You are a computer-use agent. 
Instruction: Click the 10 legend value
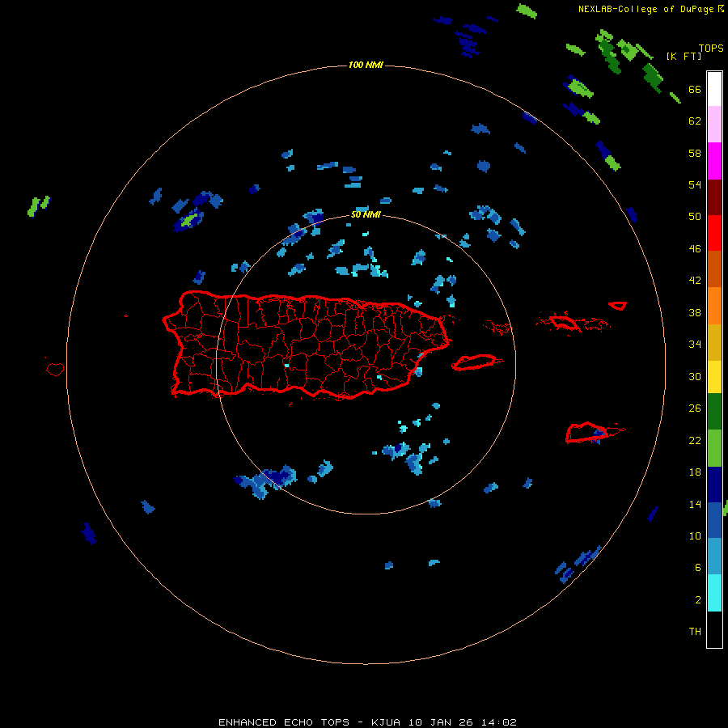coord(695,536)
